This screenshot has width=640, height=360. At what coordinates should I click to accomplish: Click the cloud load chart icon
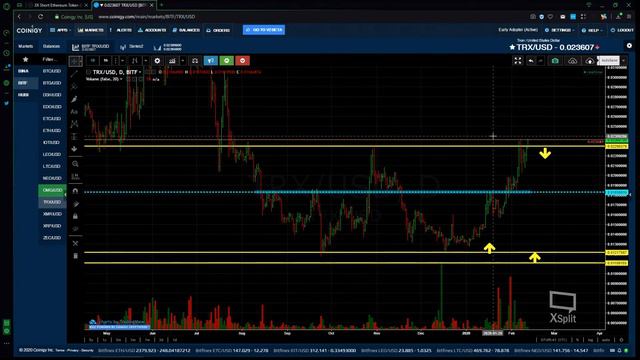pyautogui.click(x=573, y=61)
